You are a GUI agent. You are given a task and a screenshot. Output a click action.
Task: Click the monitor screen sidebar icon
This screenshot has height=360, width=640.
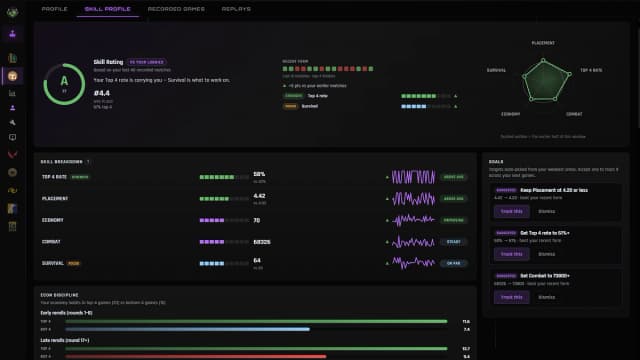tap(13, 138)
